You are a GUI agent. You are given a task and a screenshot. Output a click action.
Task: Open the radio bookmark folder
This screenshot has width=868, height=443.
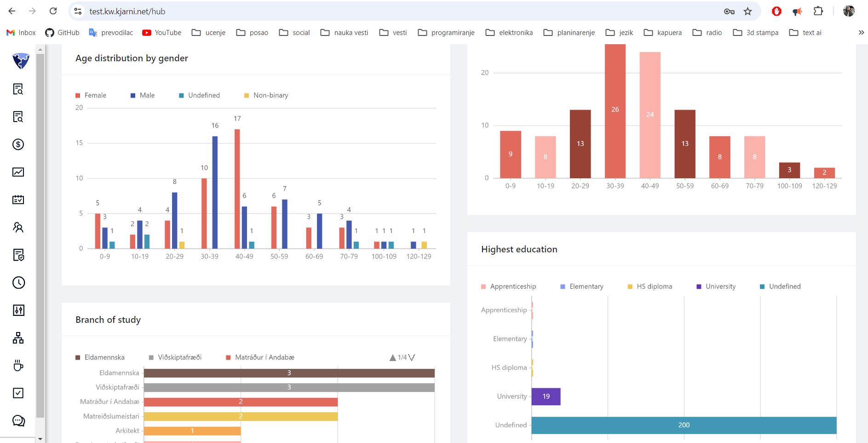point(707,32)
